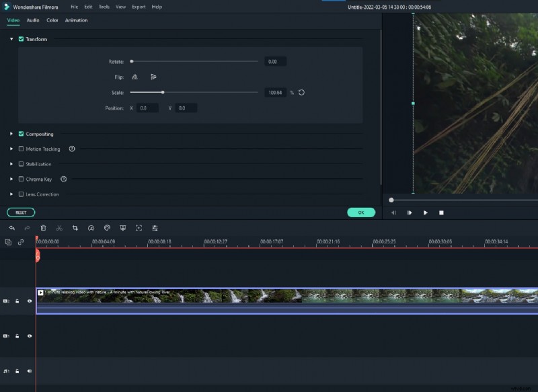
Task: Expand the Lens Correction section
Action: coord(11,194)
